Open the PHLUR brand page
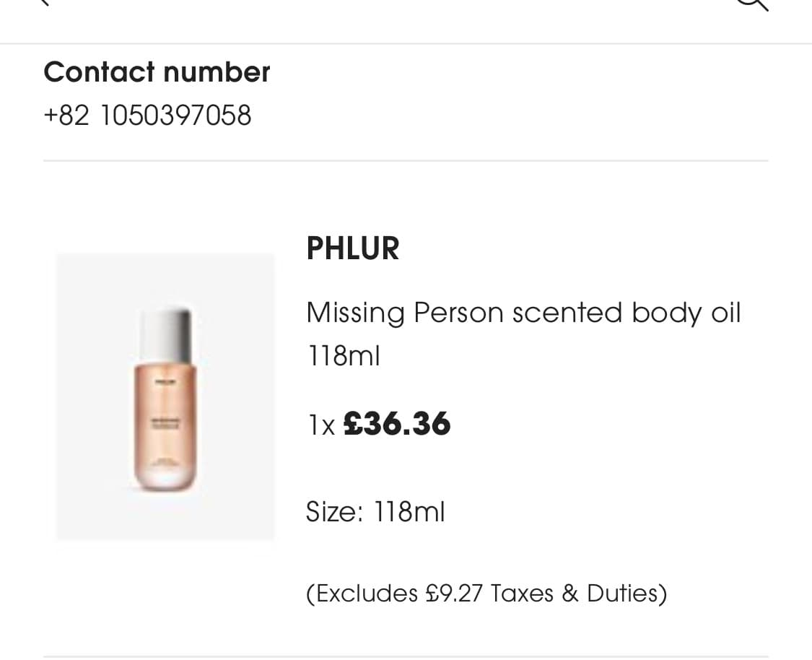Screen dimensions: 812x660 click(x=352, y=248)
